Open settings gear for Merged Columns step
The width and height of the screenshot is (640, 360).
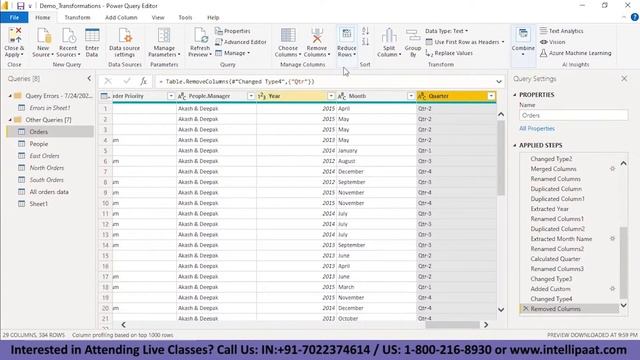[612, 169]
